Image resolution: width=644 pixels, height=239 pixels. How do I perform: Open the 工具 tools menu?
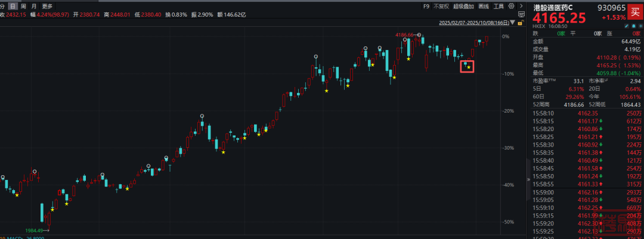click(x=499, y=7)
